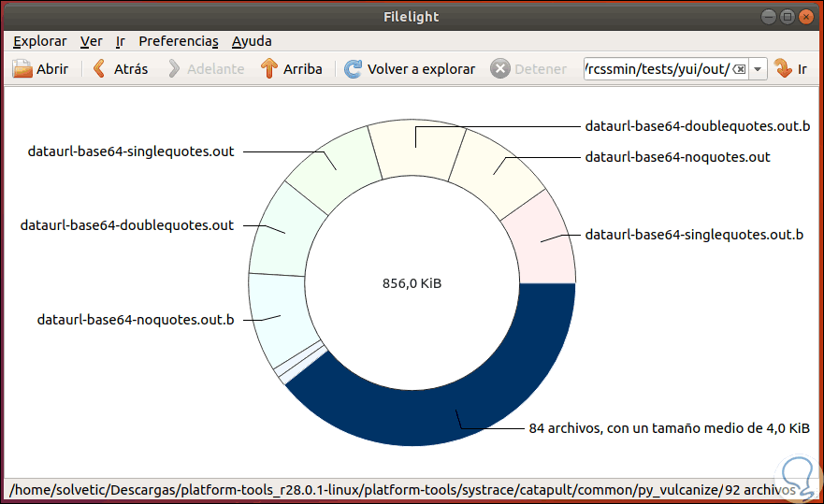Click the Volver a explorar refresh icon
Screen dimensions: 824x504
[x=354, y=69]
